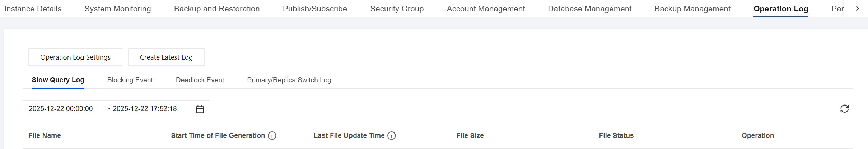Open the Publish/Subscribe tab

(315, 9)
